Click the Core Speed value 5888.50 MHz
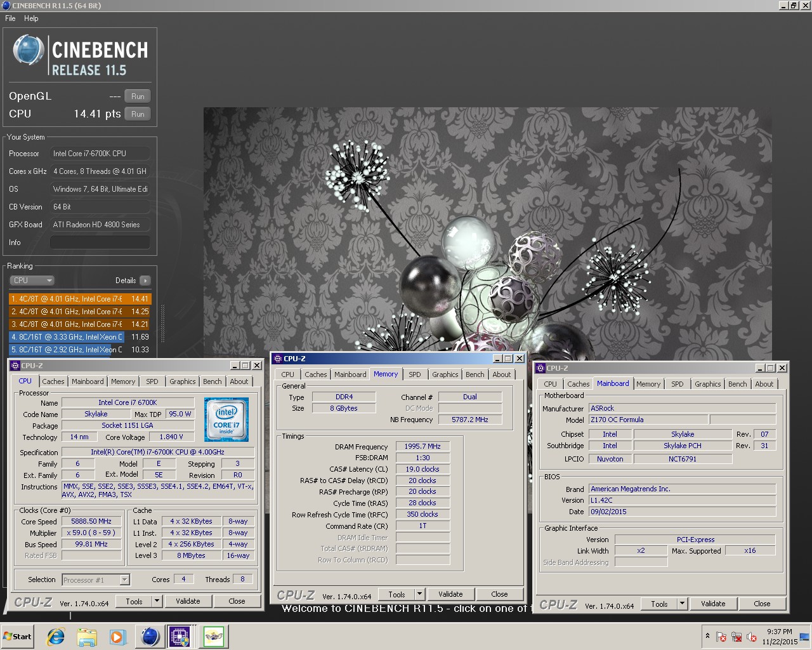The height and width of the screenshot is (650, 812). pos(91,521)
